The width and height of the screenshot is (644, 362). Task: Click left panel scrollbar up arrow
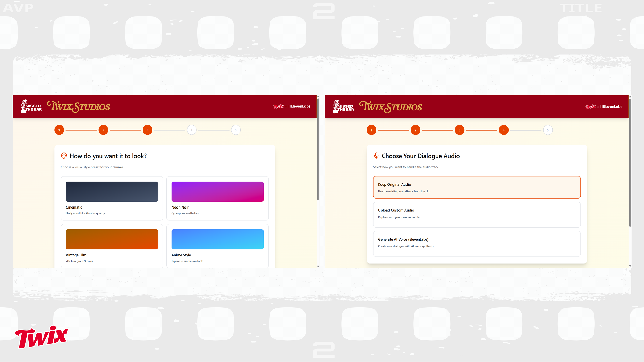click(x=318, y=97)
